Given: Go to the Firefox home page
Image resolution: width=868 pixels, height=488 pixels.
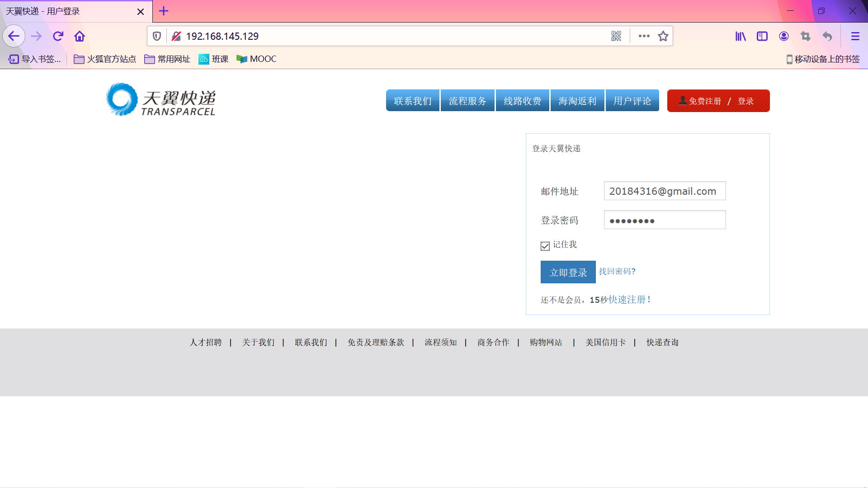Looking at the screenshot, I should pyautogui.click(x=80, y=36).
